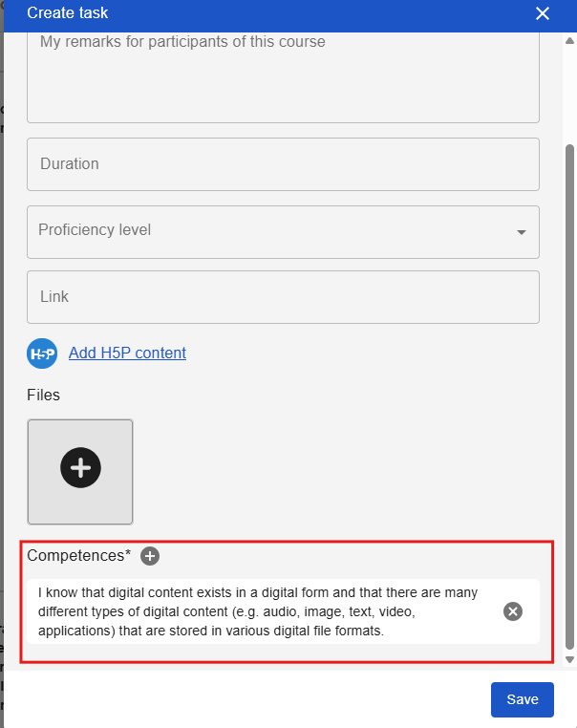Click into the Duration field
The height and width of the screenshot is (728, 577).
pyautogui.click(x=283, y=164)
